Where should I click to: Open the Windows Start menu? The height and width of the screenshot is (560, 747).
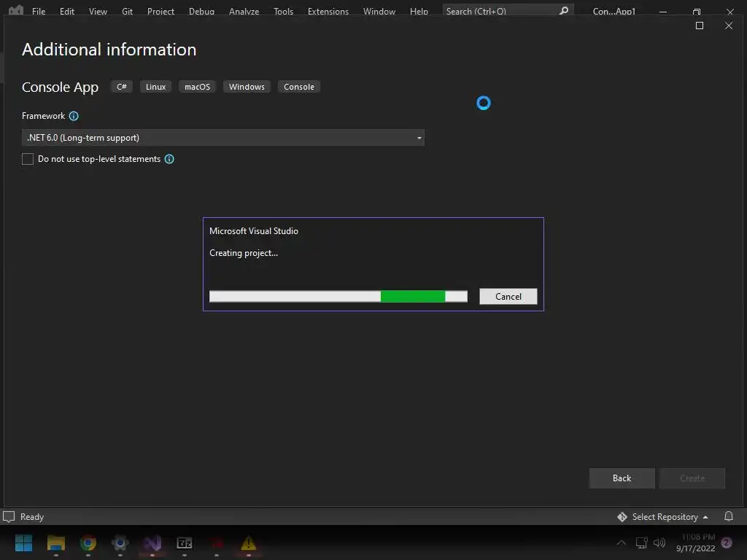[x=23, y=542]
